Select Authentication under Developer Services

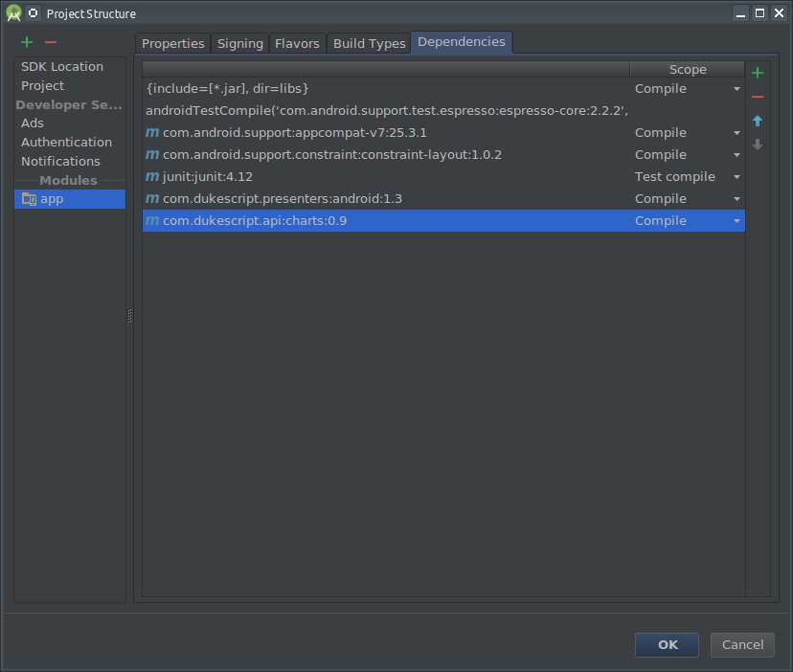tap(67, 142)
